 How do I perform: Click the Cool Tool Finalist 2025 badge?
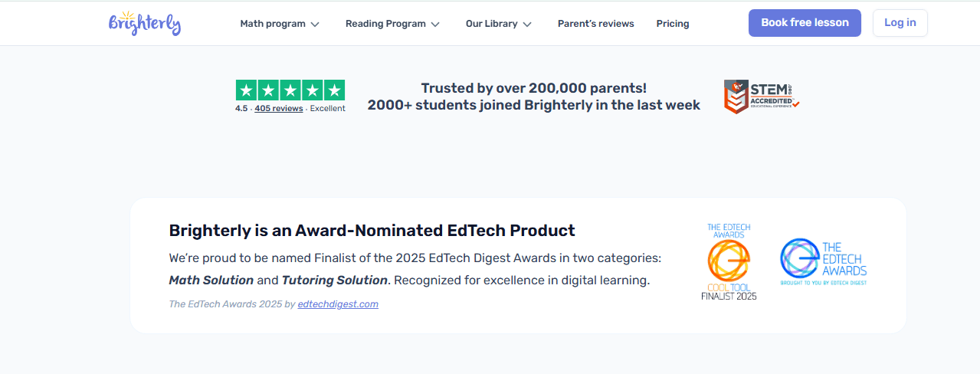[729, 261]
